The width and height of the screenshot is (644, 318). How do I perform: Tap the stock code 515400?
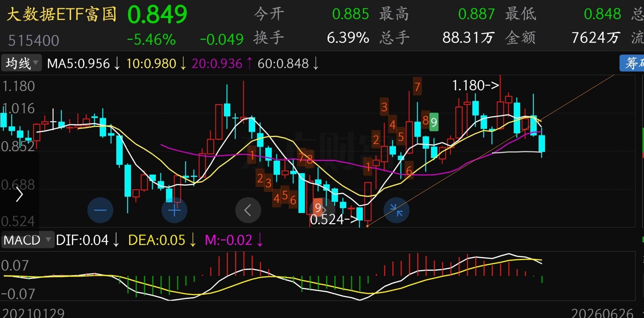(33, 40)
